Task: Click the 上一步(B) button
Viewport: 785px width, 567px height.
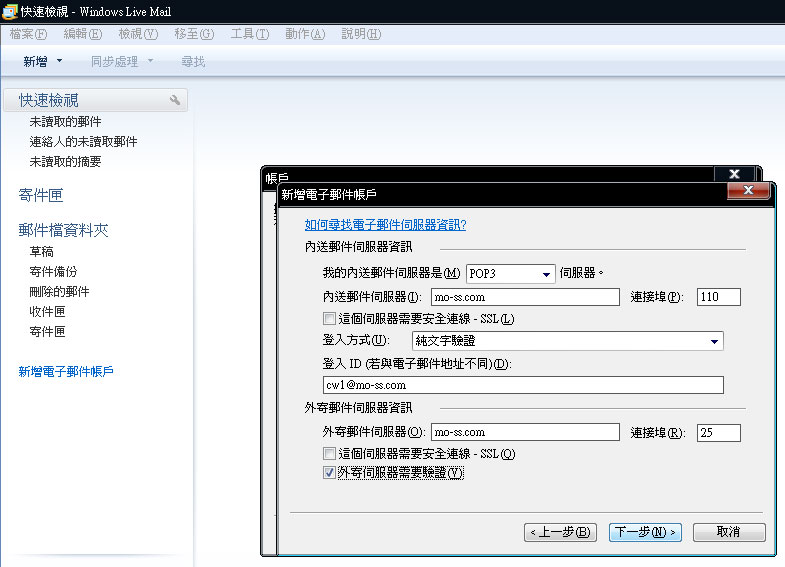Action: [560, 532]
